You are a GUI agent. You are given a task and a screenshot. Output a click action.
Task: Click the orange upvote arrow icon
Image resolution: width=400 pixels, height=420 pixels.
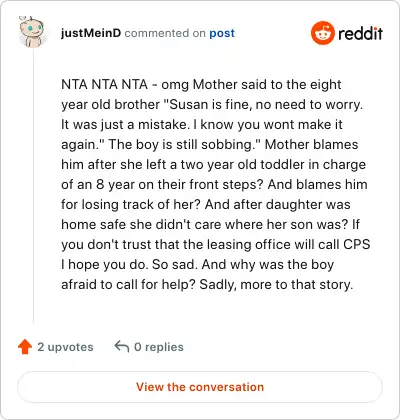click(x=25, y=347)
